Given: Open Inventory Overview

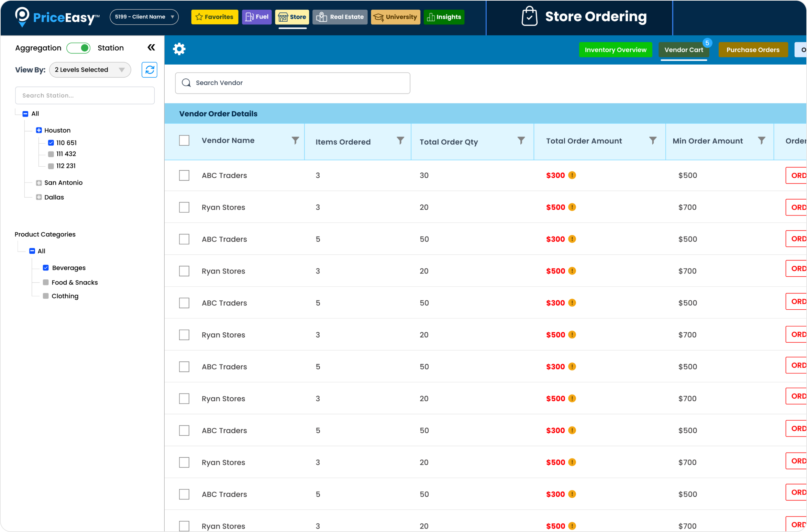Looking at the screenshot, I should point(616,50).
